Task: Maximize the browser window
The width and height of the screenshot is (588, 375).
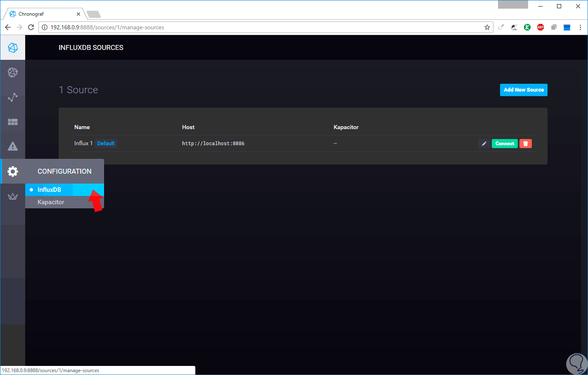Action: coord(559,6)
